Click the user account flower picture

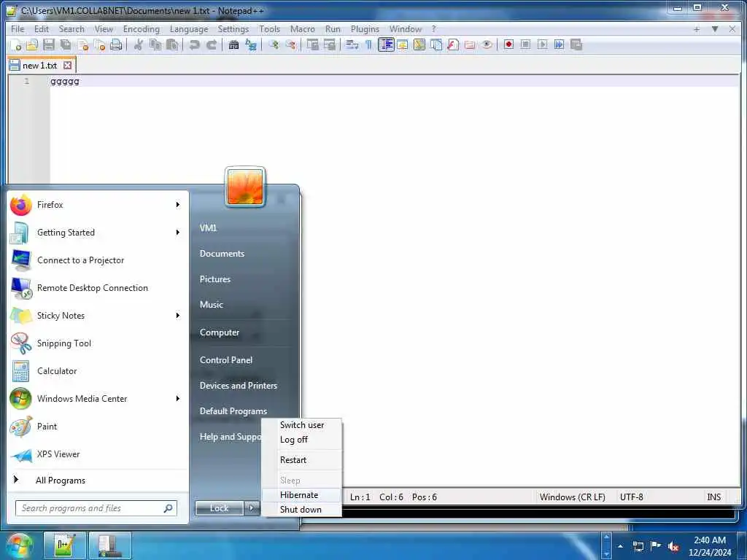pos(245,187)
